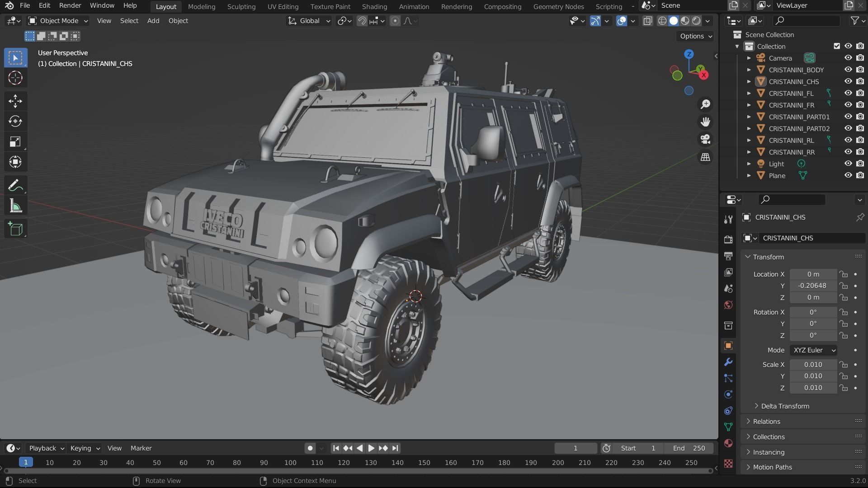
Task: Collapse the Collection tree
Action: (x=737, y=46)
